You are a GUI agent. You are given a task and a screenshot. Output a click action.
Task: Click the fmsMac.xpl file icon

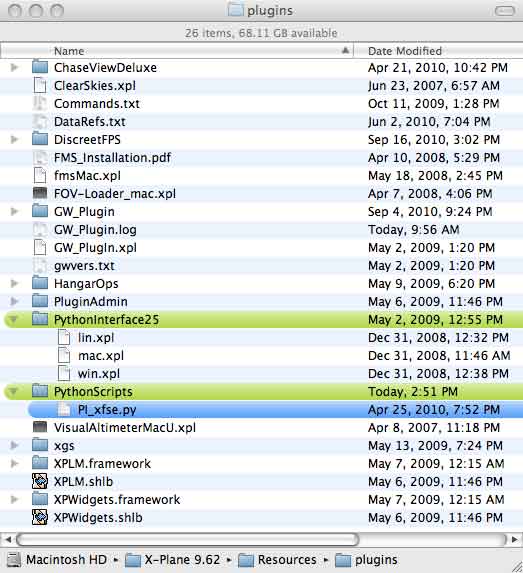[x=40, y=175]
